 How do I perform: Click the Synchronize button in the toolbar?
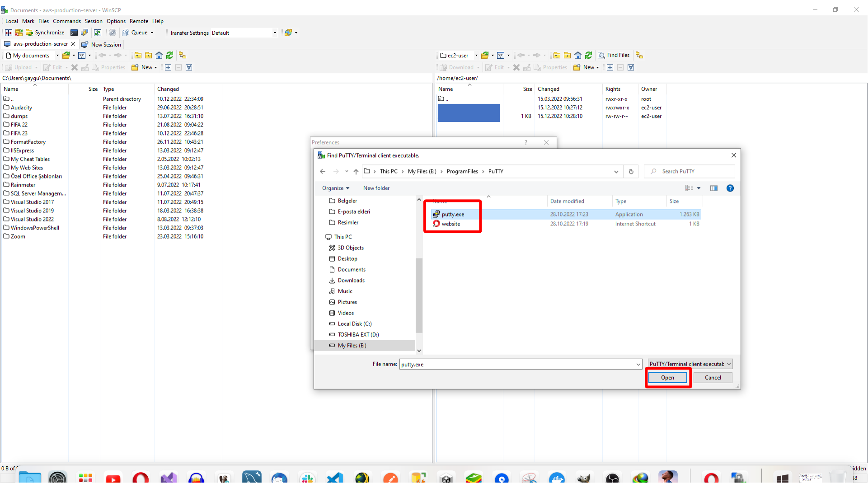(x=45, y=33)
